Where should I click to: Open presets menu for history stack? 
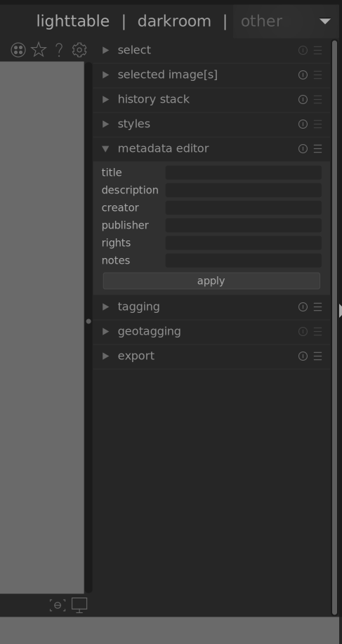point(318,99)
